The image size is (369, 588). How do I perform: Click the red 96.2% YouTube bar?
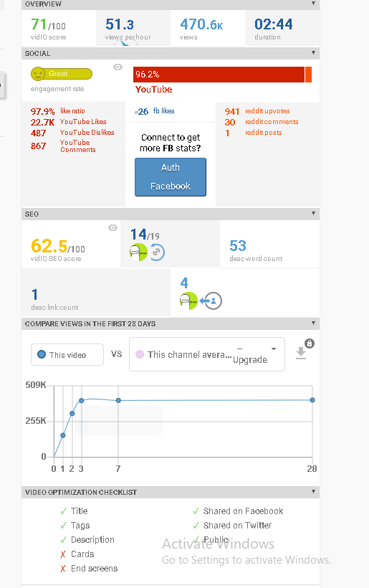click(x=219, y=75)
